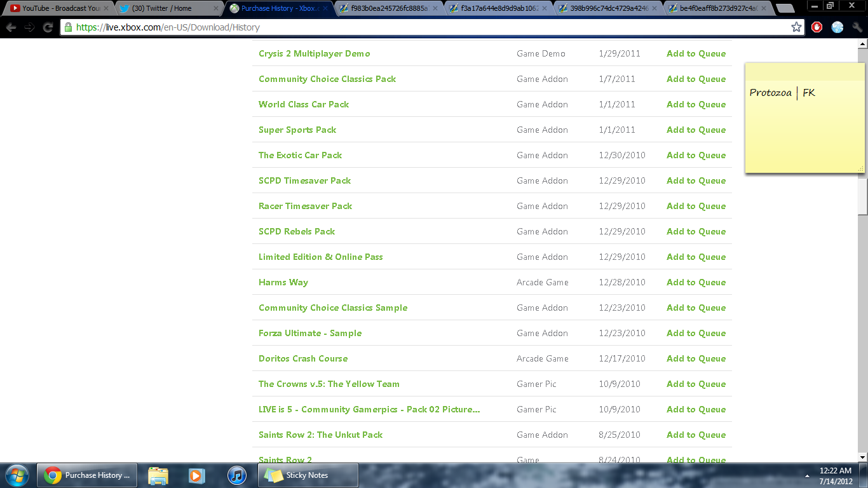Switch to the be4f0eaff8b273d927 tab
Image resolution: width=868 pixels, height=488 pixels.
[x=717, y=9]
